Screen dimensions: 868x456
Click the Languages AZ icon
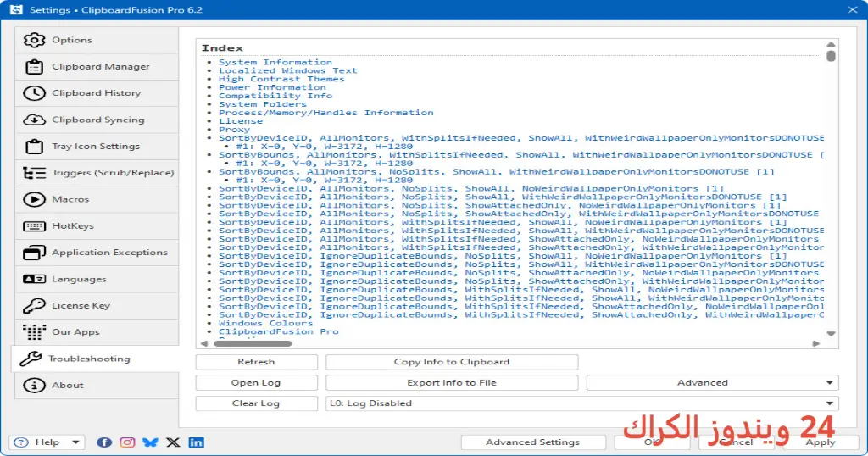[34, 279]
